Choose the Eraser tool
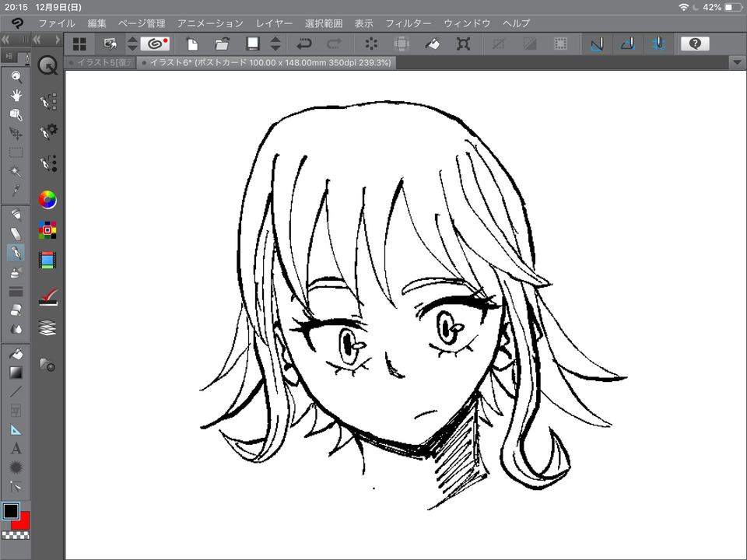Viewport: 747px width, 560px height. pos(16,310)
